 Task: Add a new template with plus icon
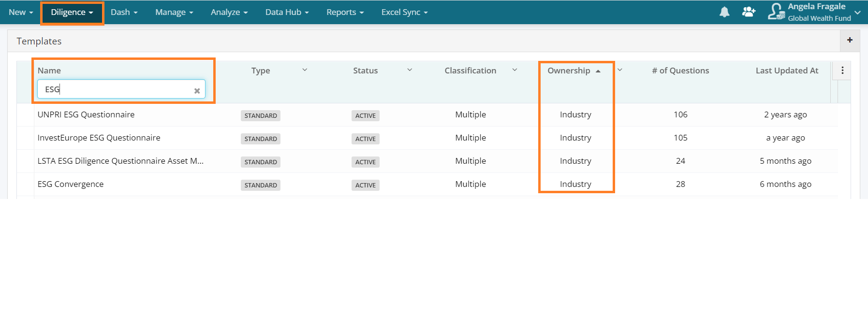[x=850, y=40]
